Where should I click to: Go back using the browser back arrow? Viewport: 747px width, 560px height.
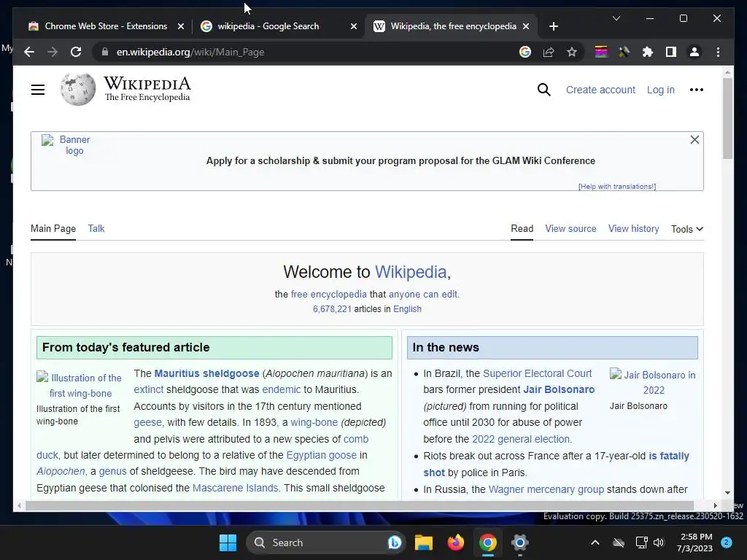pos(29,52)
